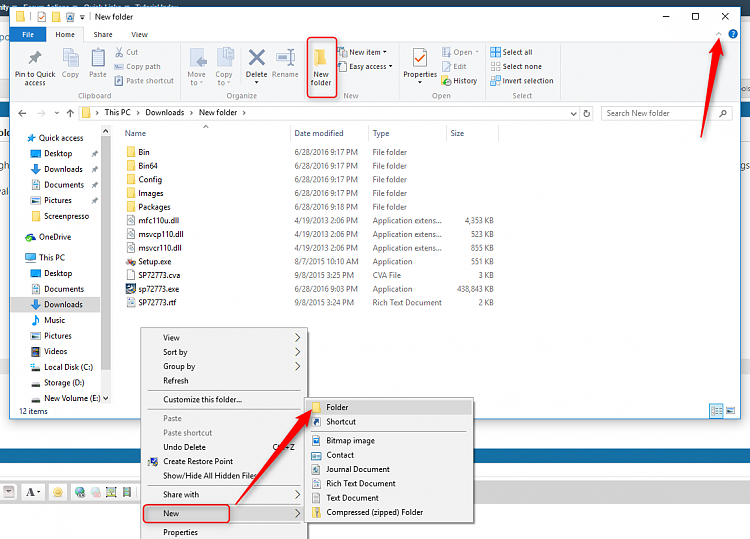
Task: Sort by Date modified column header
Action: [x=329, y=133]
